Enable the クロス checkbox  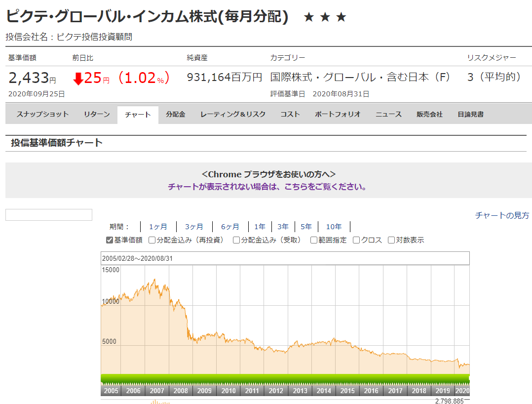356,240
